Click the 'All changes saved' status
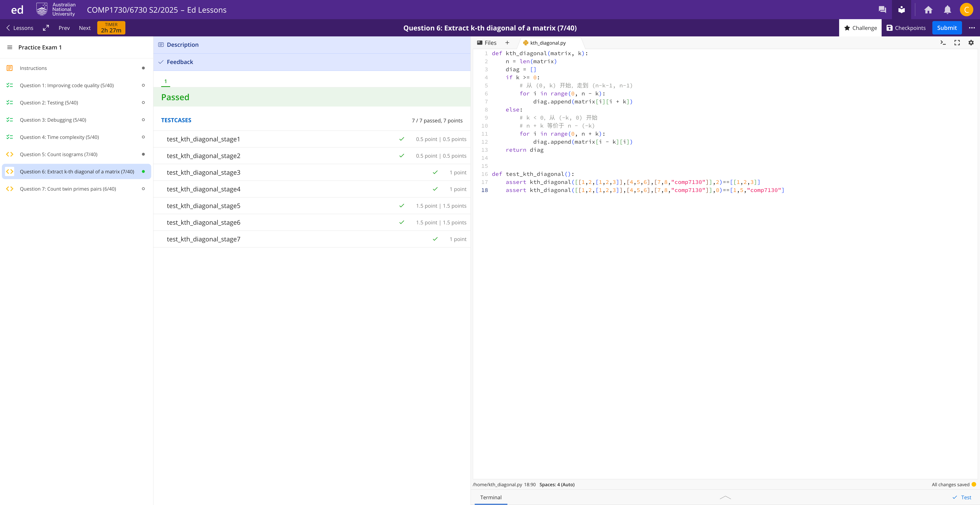 pyautogui.click(x=950, y=485)
